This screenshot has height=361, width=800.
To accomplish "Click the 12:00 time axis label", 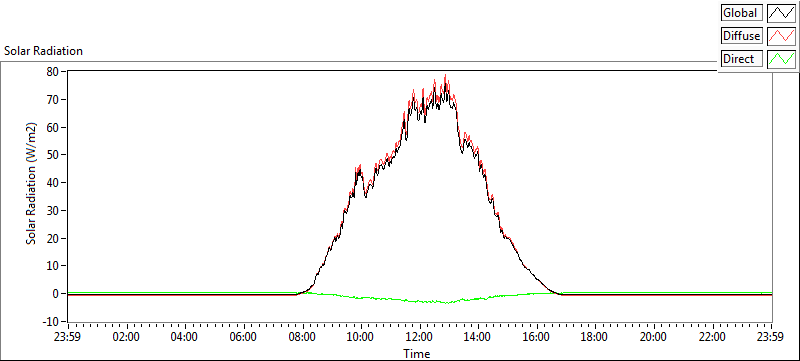I will 419,337.
